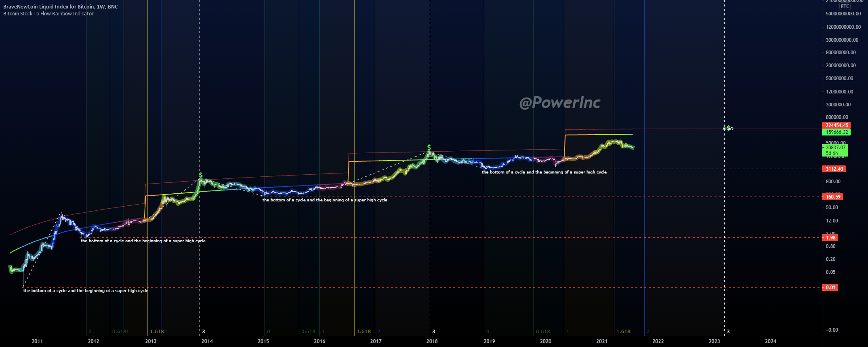This screenshot has height=347, width=868.
Task: Click the 0.05 price axis value
Action: (x=831, y=272)
